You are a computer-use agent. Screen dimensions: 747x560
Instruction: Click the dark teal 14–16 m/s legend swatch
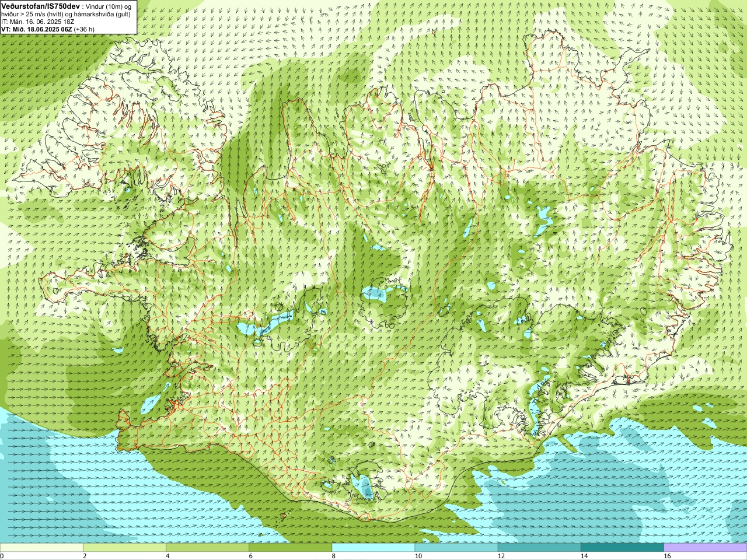click(x=622, y=547)
